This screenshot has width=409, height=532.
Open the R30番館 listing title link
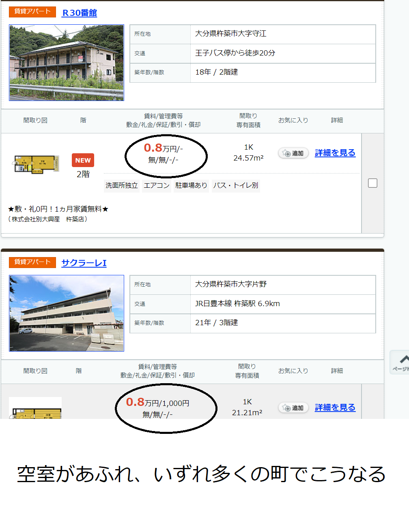pos(79,13)
